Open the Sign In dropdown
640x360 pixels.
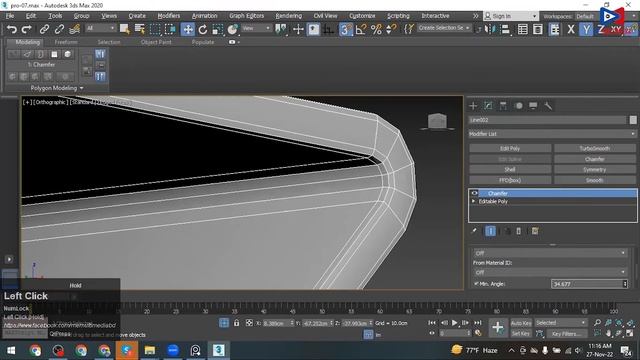(x=511, y=16)
